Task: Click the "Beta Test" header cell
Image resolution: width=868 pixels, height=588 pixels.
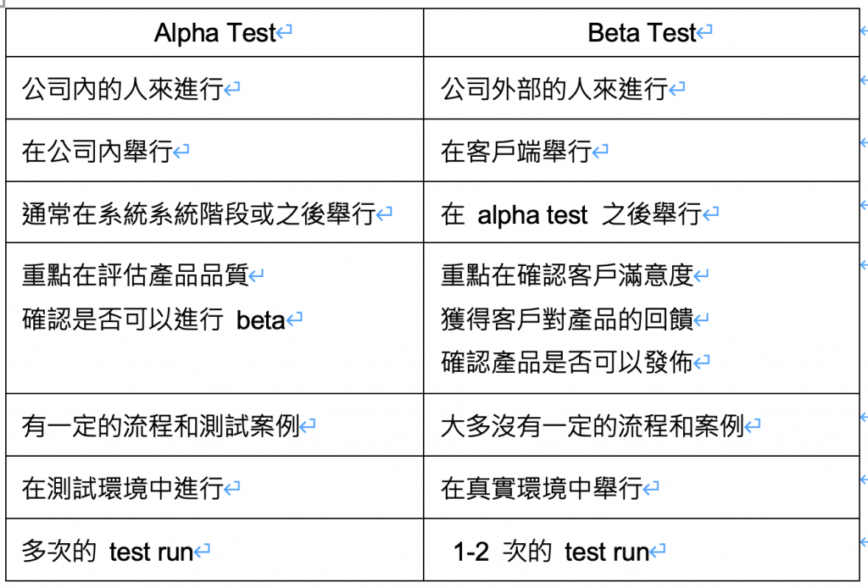Action: (x=642, y=33)
